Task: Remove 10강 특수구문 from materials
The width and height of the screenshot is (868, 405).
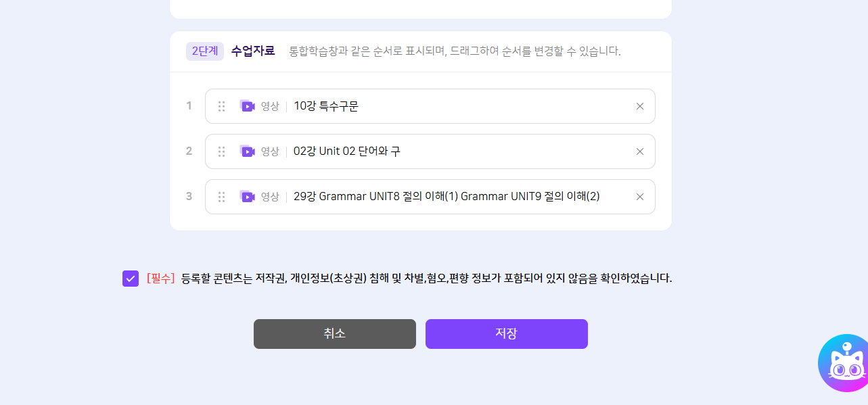Action: 640,106
